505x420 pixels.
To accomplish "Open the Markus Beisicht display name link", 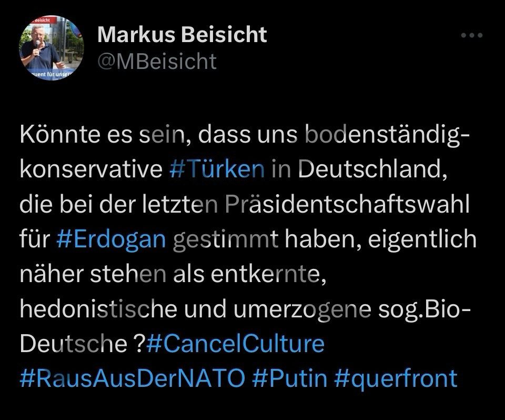I will [x=182, y=35].
